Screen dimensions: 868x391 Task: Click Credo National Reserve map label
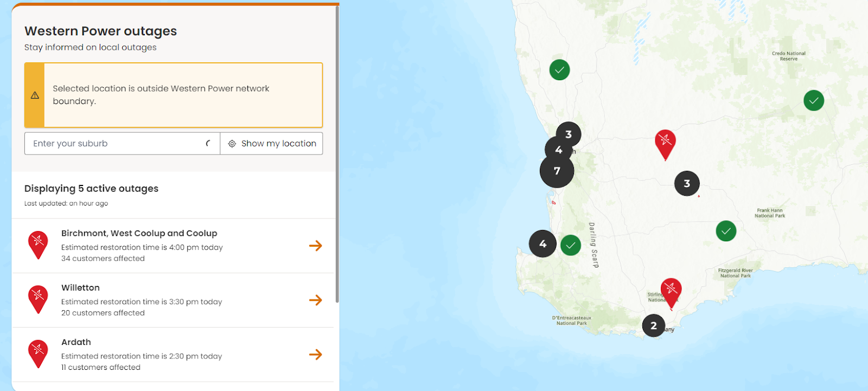[789, 56]
